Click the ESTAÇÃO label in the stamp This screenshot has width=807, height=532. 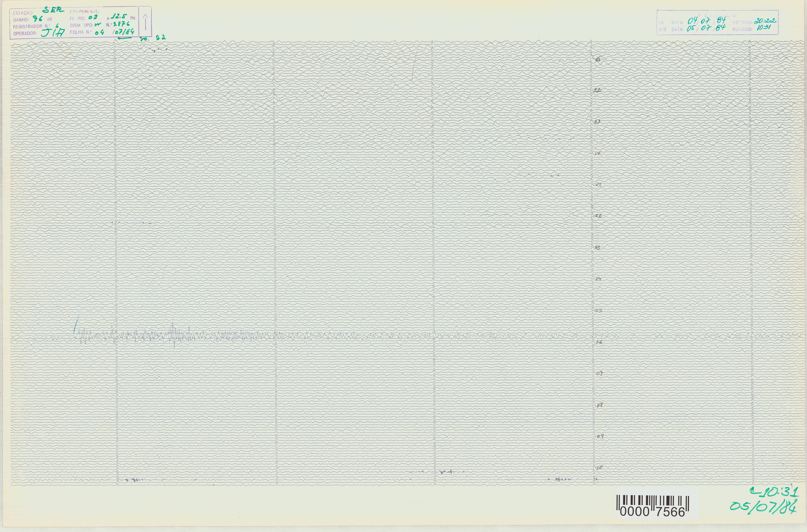coord(23,13)
